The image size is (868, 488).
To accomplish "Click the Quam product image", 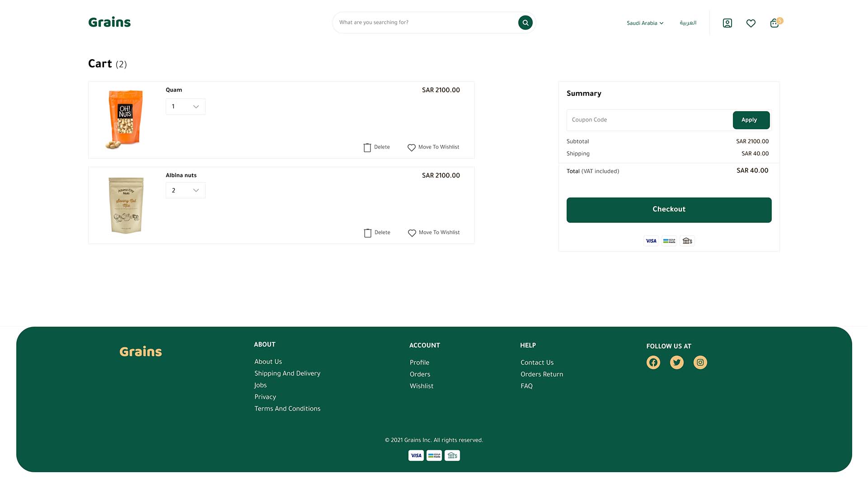I will (125, 119).
